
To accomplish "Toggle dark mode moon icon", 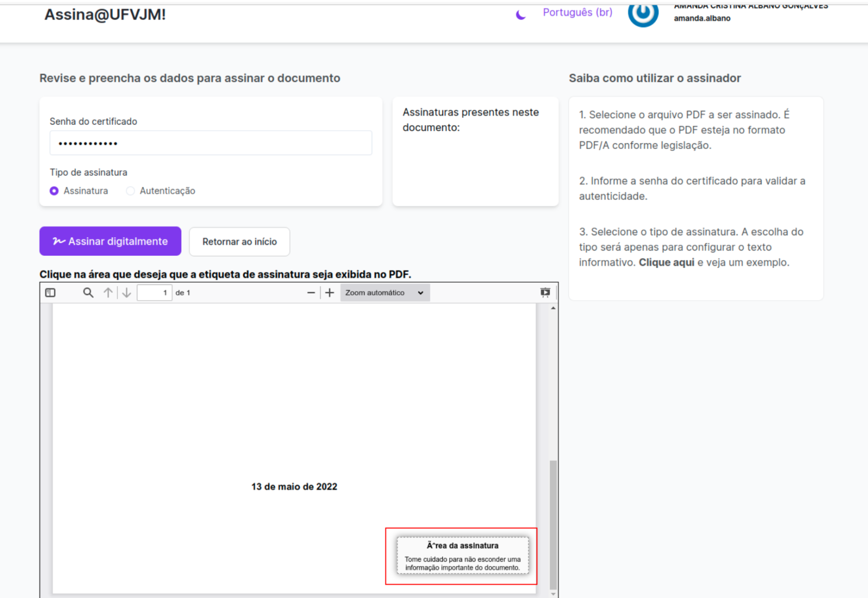I will click(521, 14).
